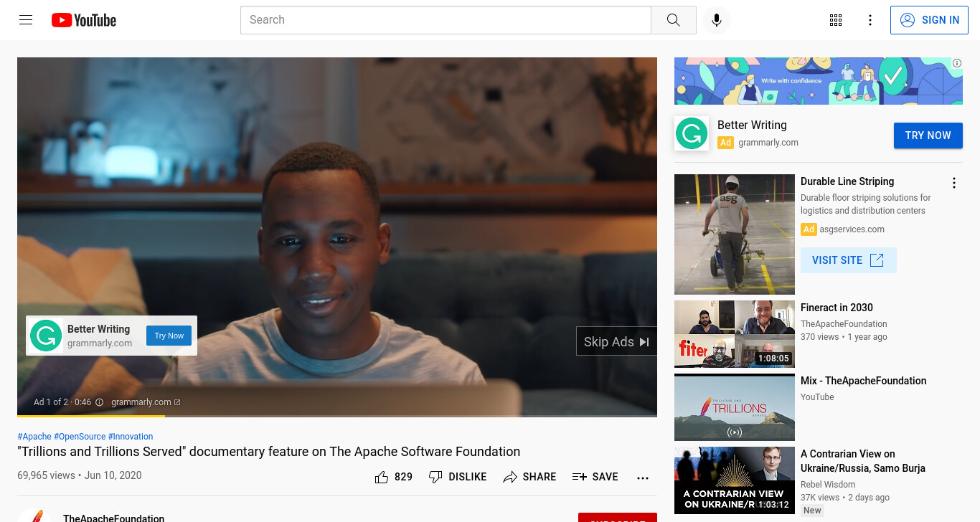Click the Rebel Wisdom channel name

828,485
